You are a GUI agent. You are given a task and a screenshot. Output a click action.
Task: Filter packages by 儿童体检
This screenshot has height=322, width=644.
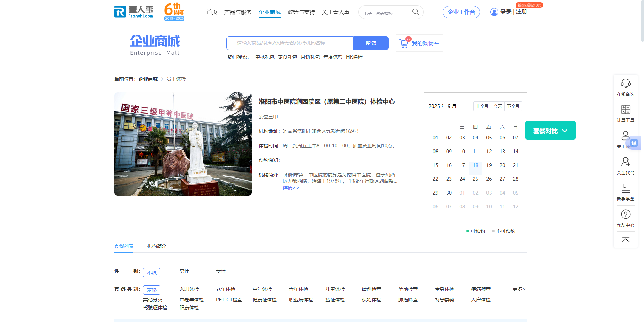pyautogui.click(x=335, y=289)
